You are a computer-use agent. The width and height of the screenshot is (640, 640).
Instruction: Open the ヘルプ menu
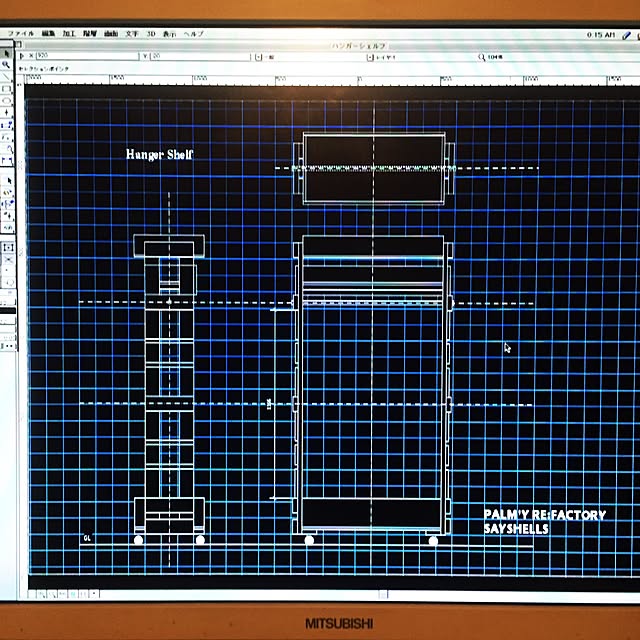coord(193,34)
